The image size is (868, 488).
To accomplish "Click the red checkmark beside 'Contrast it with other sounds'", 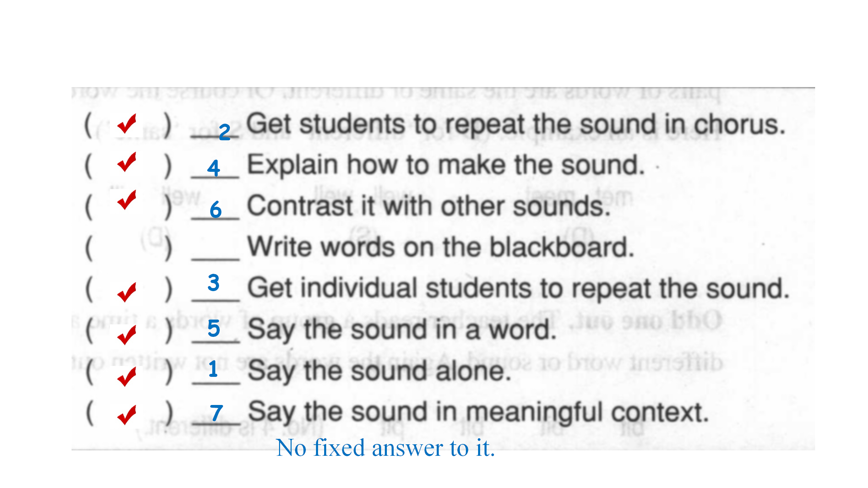I will click(127, 200).
